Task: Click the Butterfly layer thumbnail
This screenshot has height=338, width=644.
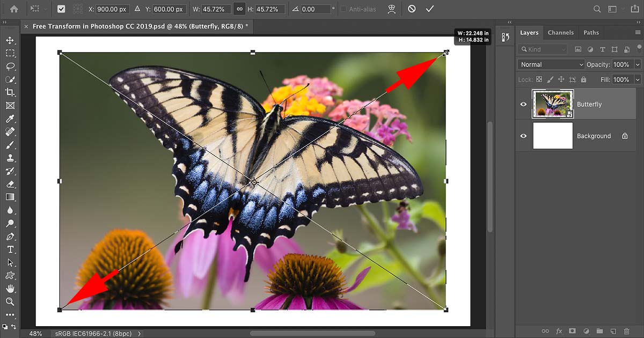Action: (553, 104)
